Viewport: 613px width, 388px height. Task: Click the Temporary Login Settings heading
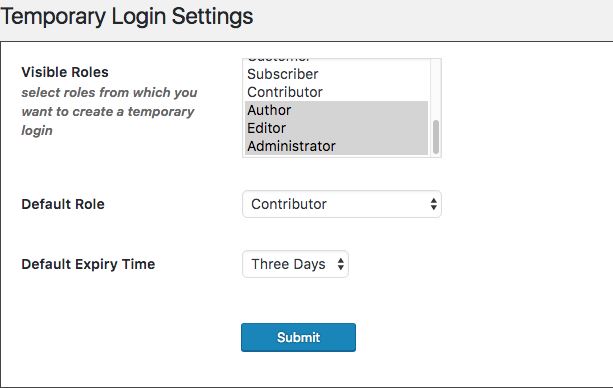[127, 16]
